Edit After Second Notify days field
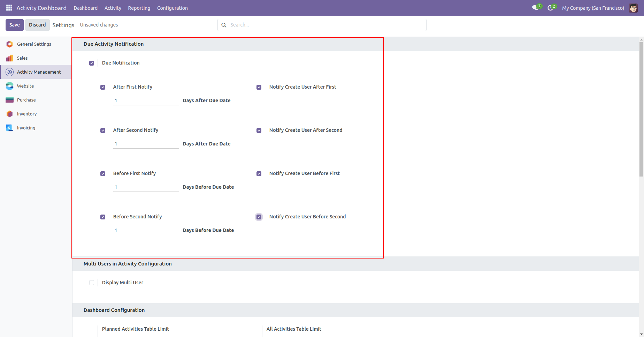 click(146, 144)
